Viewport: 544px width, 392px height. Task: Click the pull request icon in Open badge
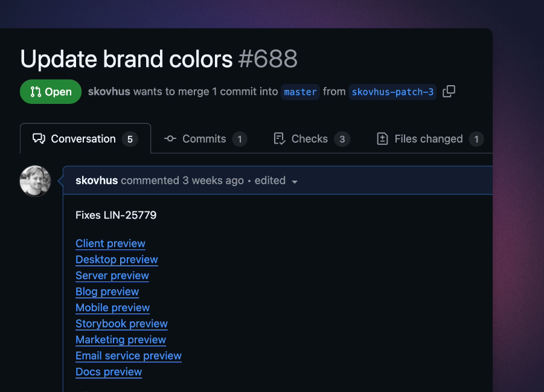coord(36,92)
